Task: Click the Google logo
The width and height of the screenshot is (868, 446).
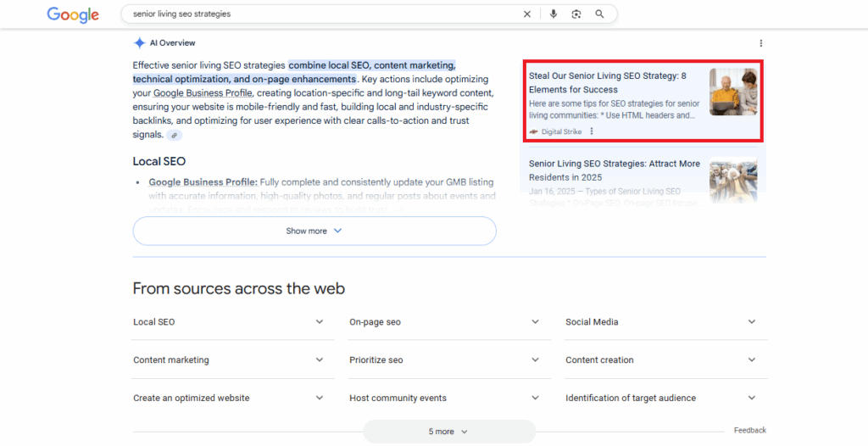Action: pyautogui.click(x=73, y=14)
